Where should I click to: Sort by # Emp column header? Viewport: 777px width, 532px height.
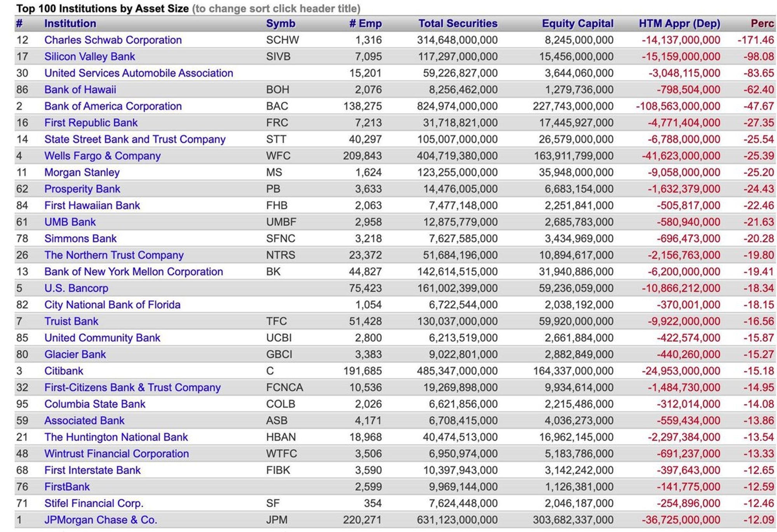pyautogui.click(x=365, y=23)
